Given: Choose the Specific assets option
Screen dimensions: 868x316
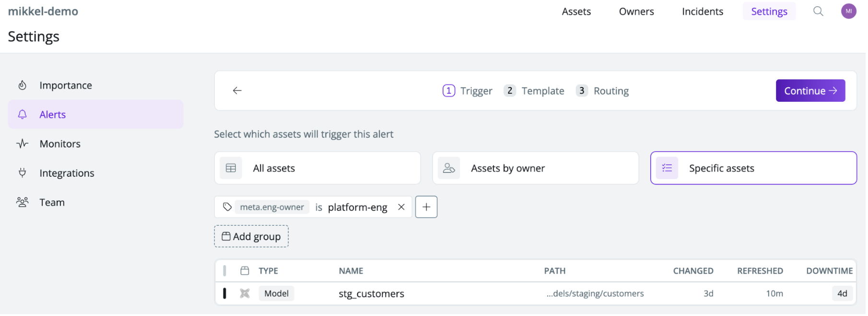Looking at the screenshot, I should [753, 169].
